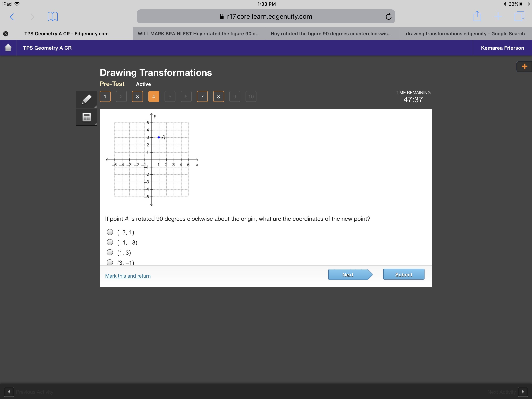This screenshot has height=399, width=532.
Task: Open Safari bookmarks book icon
Action: pyautogui.click(x=53, y=17)
